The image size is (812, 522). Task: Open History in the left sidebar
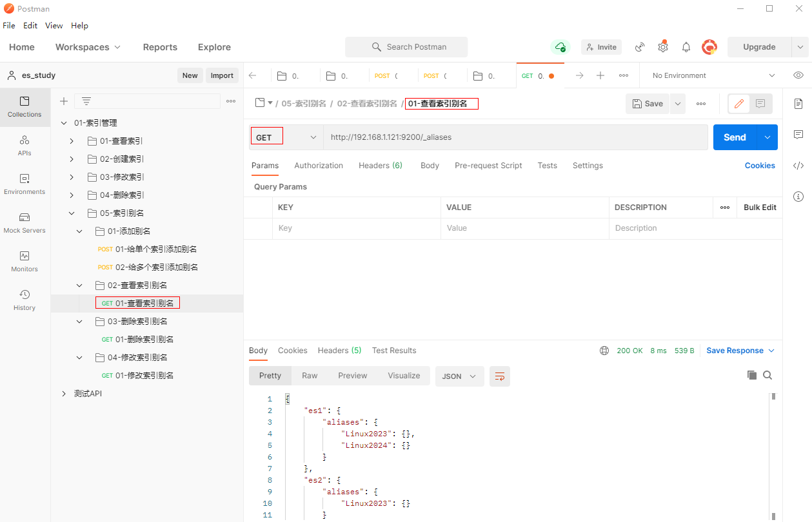click(x=25, y=300)
